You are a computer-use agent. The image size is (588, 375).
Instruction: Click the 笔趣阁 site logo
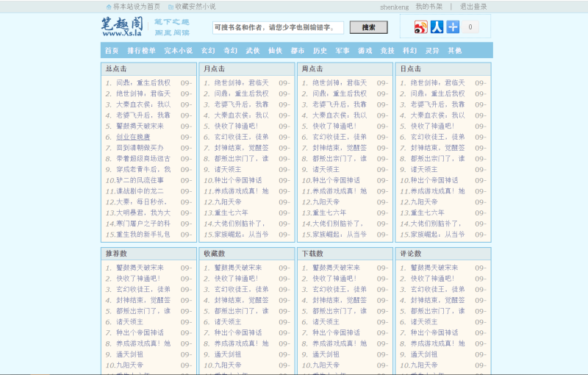[x=122, y=27]
